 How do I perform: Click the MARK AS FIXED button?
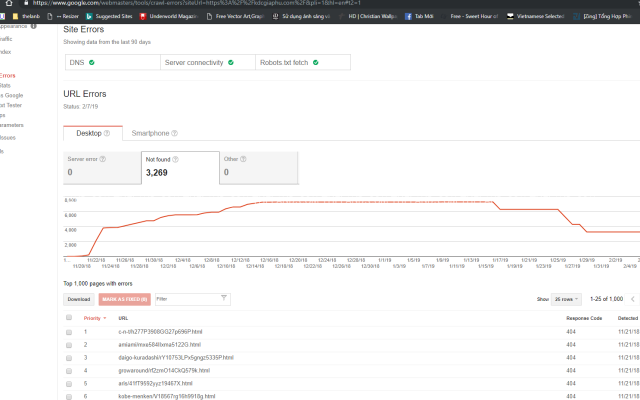coord(124,299)
